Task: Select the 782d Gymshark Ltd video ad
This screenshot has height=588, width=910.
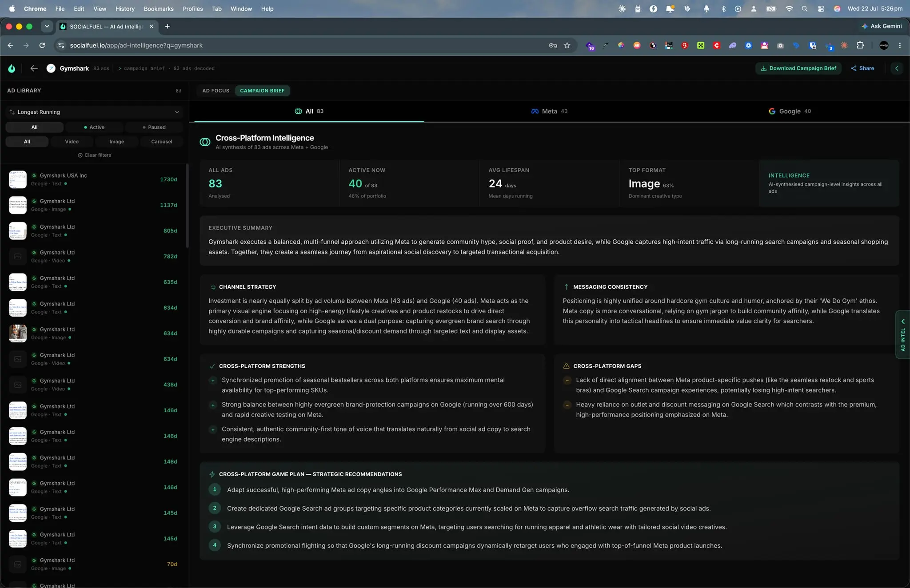Action: (x=93, y=256)
